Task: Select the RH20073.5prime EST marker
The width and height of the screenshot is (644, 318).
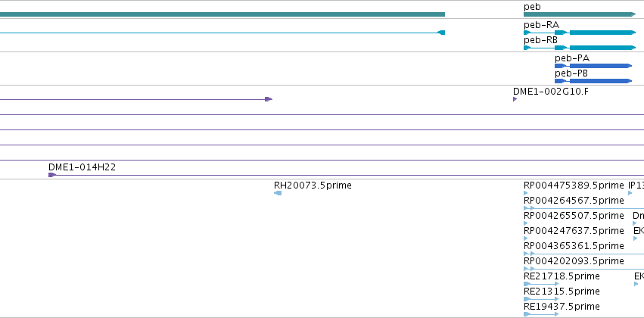Action: point(278,193)
